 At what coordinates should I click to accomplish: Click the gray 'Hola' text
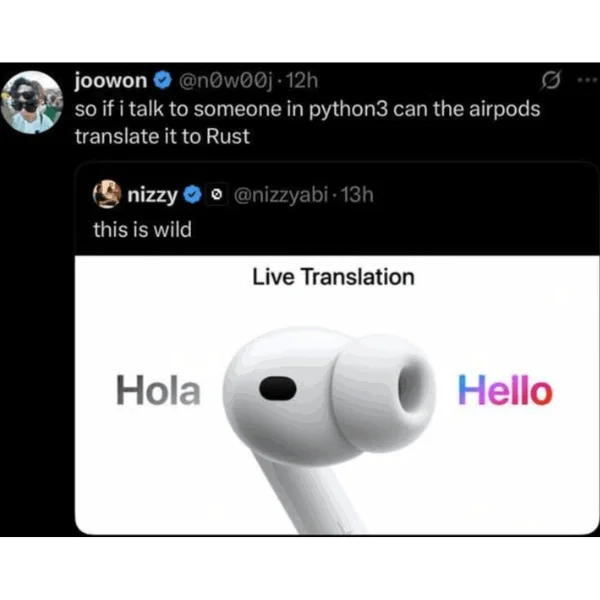158,390
